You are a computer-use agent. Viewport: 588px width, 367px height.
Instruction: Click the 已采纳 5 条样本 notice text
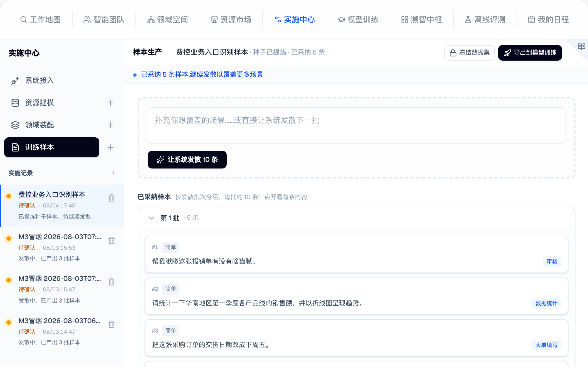202,75
